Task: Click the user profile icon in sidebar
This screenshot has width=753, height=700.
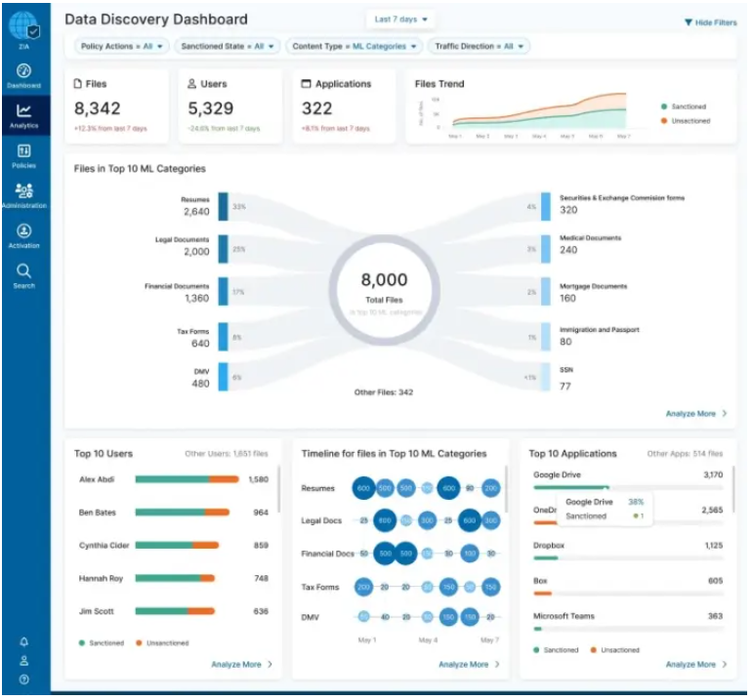Action: (23, 661)
